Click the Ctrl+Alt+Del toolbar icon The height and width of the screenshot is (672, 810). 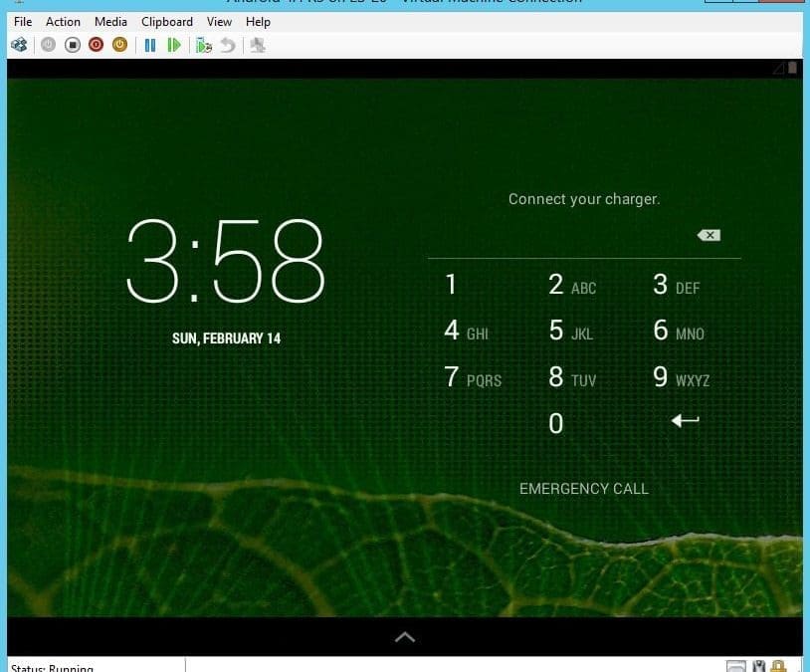[20, 46]
